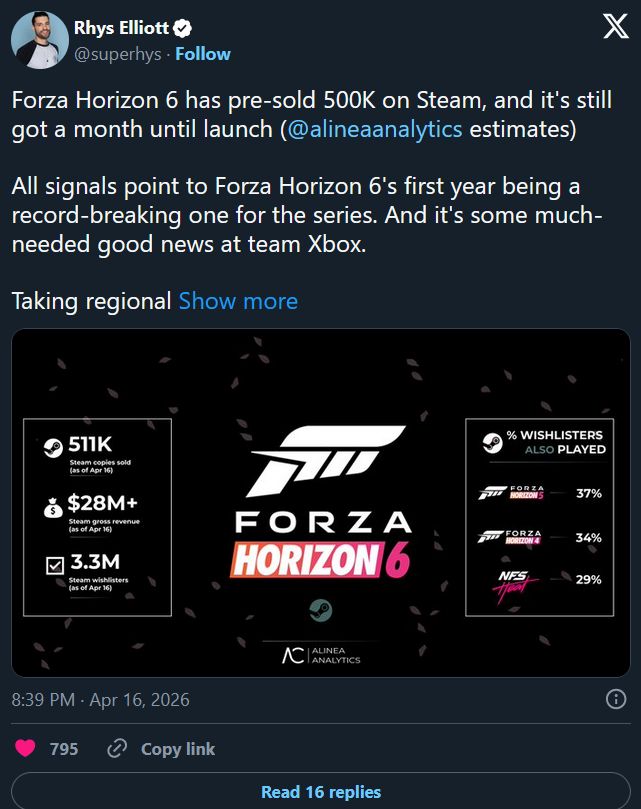
Task: Click the copy link chain icon
Action: pyautogui.click(x=117, y=748)
